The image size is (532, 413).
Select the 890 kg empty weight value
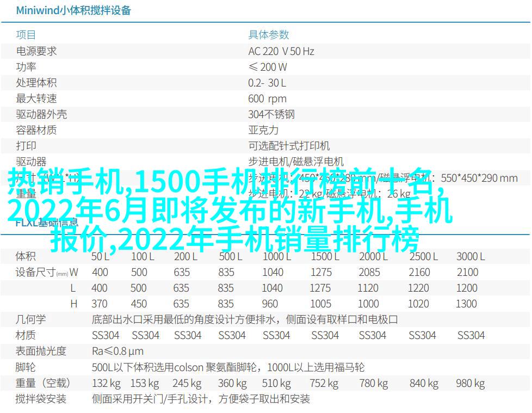pos(471,383)
